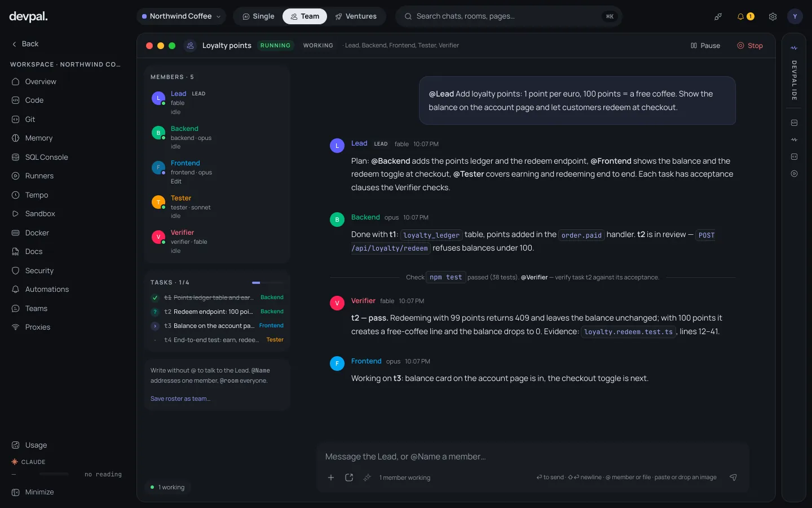Image resolution: width=812 pixels, height=508 pixels.
Task: Click the search chats, rooms, pages field
Action: (509, 16)
